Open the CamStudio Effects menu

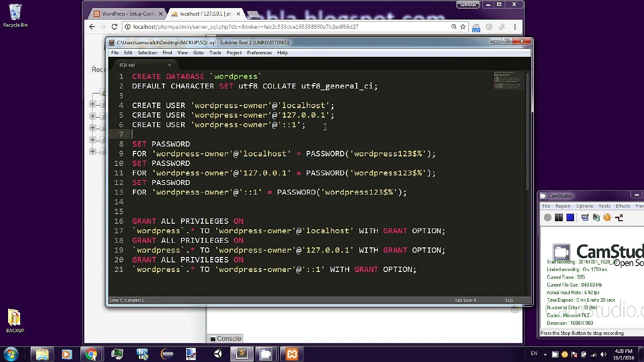coord(623,206)
